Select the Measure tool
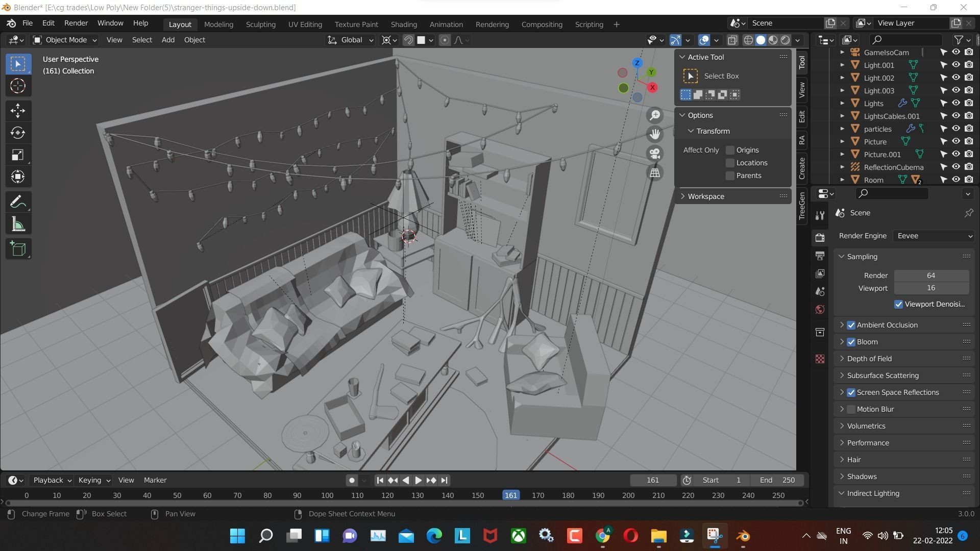 coord(18,224)
